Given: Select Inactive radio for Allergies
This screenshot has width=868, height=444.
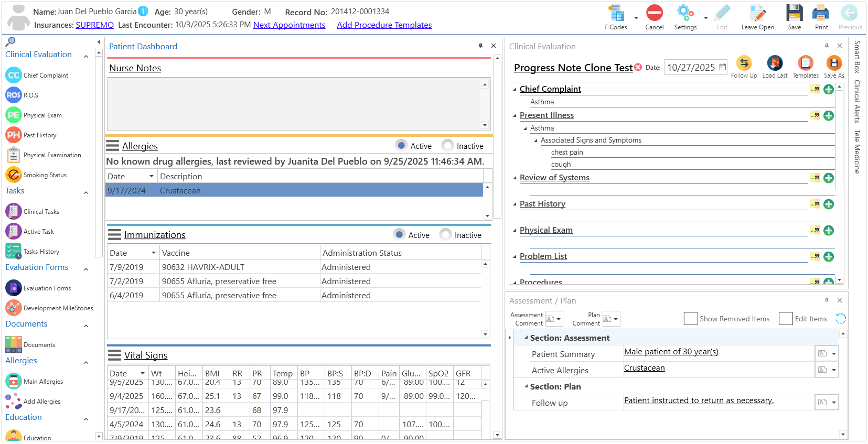Looking at the screenshot, I should pyautogui.click(x=447, y=146).
